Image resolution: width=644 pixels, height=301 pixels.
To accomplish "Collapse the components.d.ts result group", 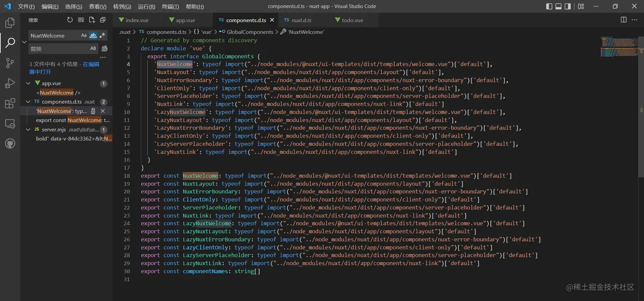I will [x=29, y=102].
